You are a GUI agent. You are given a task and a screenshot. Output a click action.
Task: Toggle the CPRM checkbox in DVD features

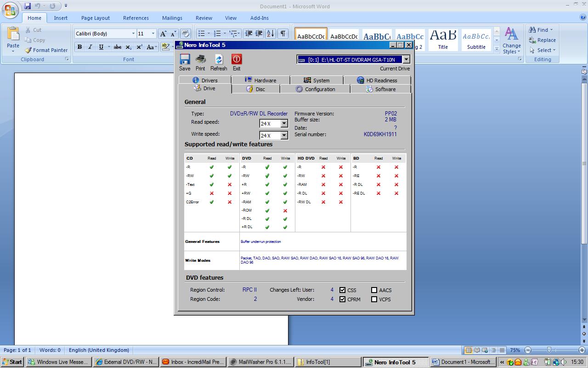[x=343, y=299]
